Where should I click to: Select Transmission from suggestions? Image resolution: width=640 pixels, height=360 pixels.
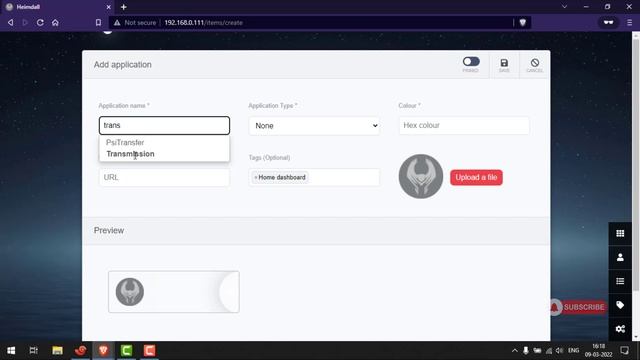coord(130,154)
